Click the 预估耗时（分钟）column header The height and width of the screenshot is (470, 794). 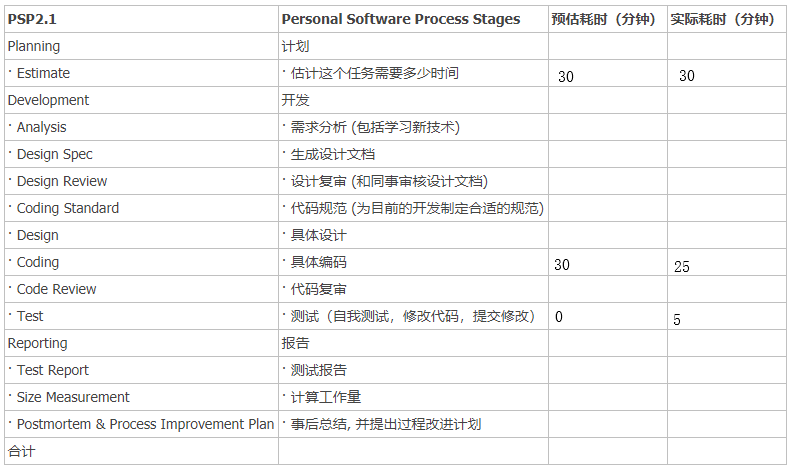point(606,19)
